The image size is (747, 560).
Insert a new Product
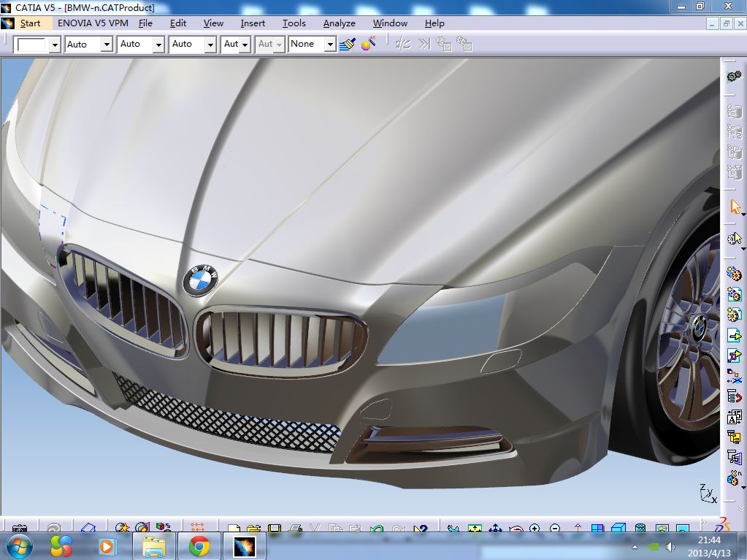tap(734, 294)
